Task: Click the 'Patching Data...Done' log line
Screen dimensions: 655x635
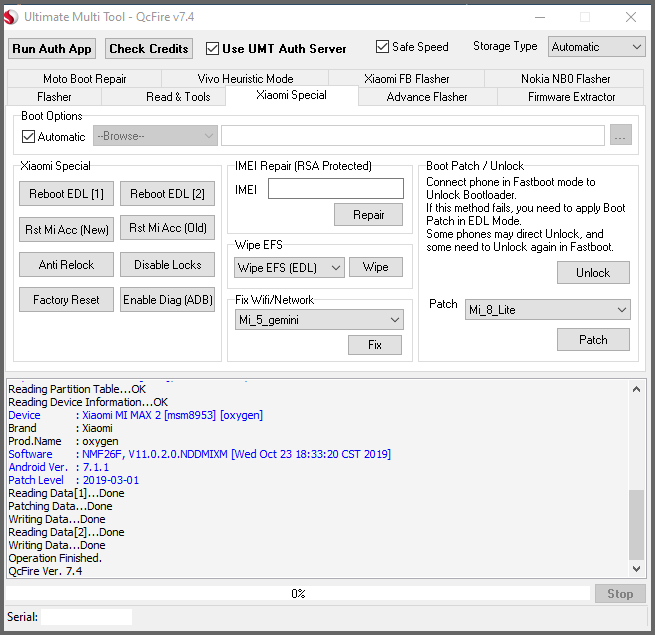Action: (x=61, y=506)
